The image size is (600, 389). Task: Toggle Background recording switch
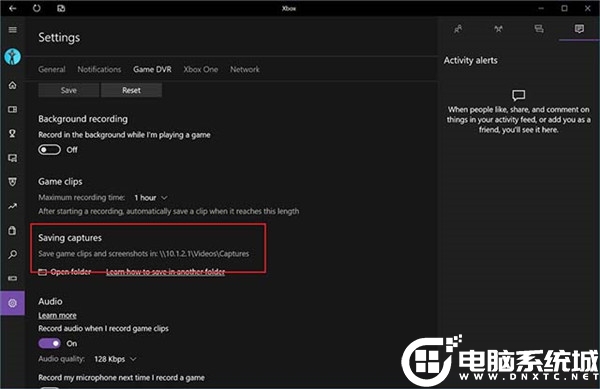tap(49, 150)
